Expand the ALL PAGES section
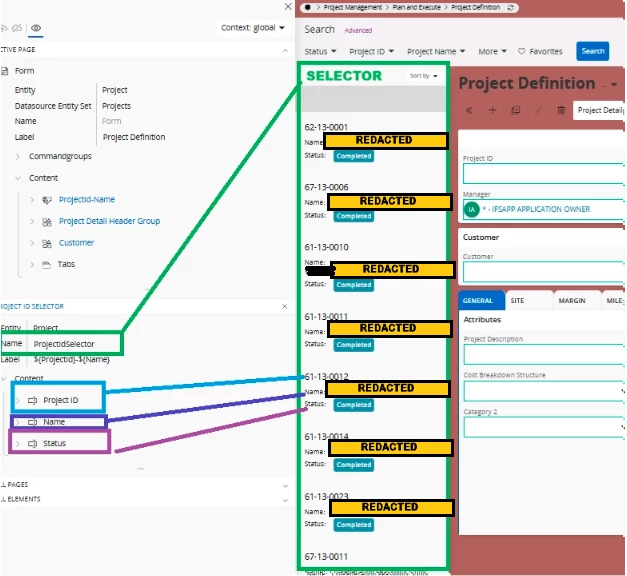The width and height of the screenshot is (627, 576). click(285, 486)
